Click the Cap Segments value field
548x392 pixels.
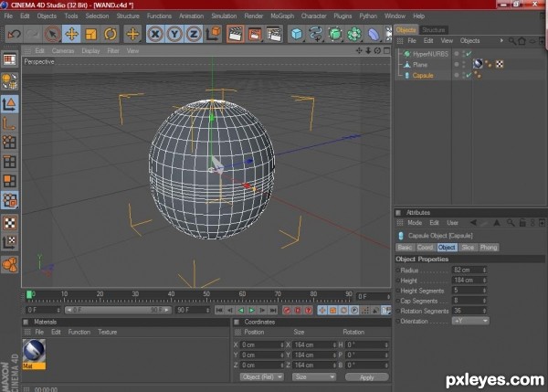point(468,301)
